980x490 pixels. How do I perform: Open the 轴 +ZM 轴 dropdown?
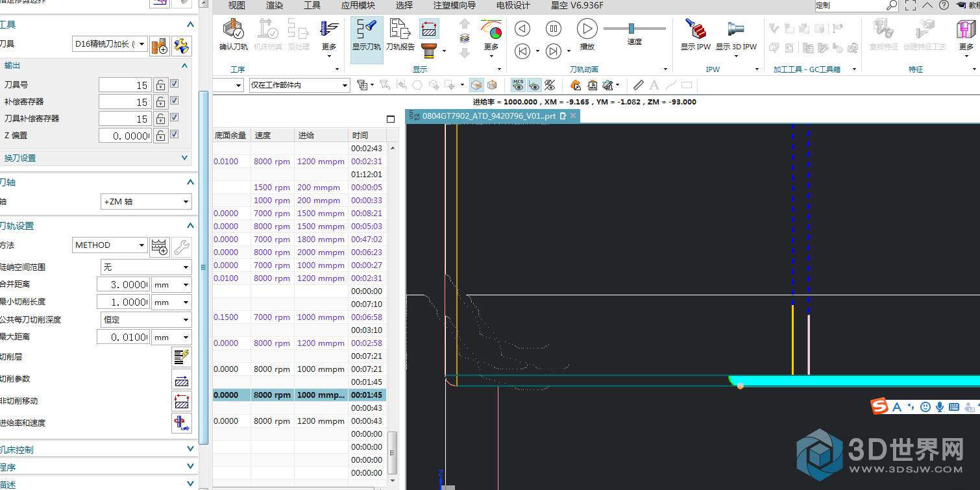click(146, 202)
